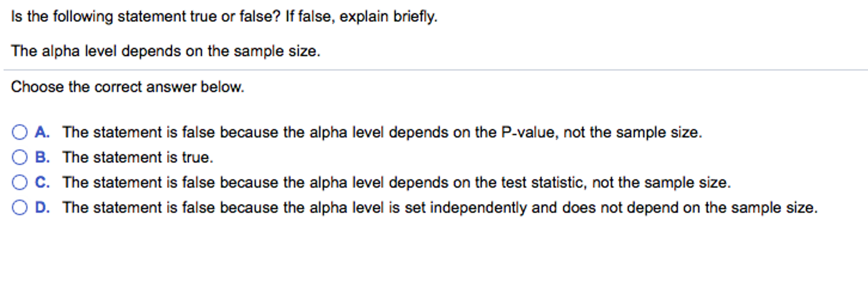The image size is (868, 300).
Task: Click the bold letter D marker
Action: point(42,207)
